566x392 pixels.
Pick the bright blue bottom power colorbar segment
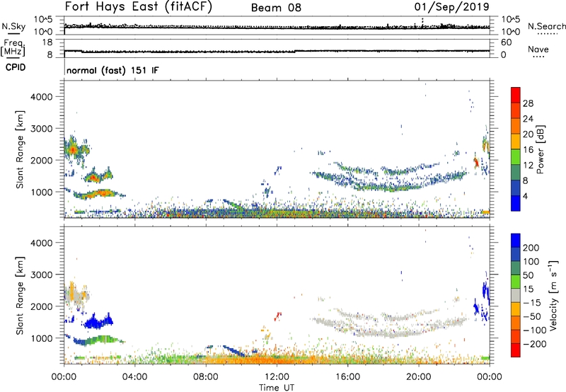(516, 203)
